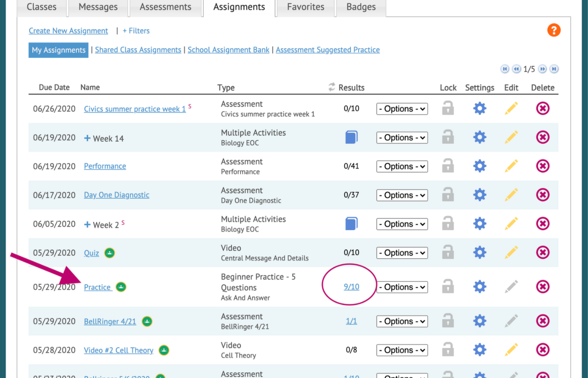588x378 pixels.
Task: Delete the BellRinger 4/21 assignment
Action: click(x=543, y=321)
